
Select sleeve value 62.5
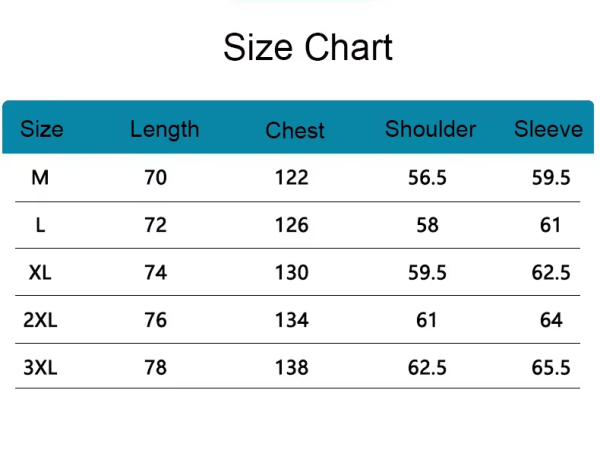550,273
